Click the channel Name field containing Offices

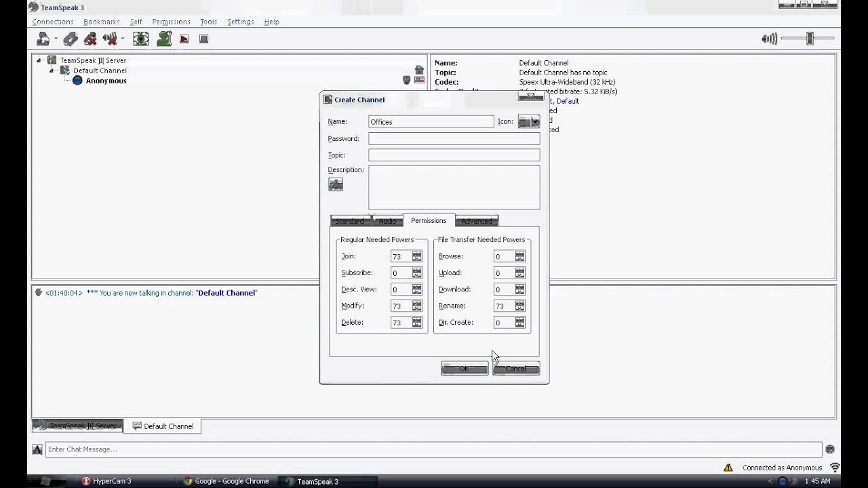tap(431, 121)
